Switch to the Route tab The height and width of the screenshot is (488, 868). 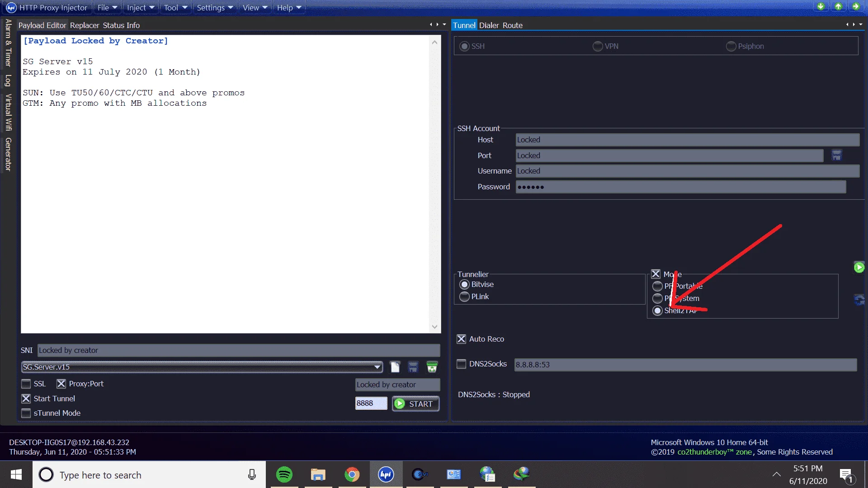[x=513, y=25]
